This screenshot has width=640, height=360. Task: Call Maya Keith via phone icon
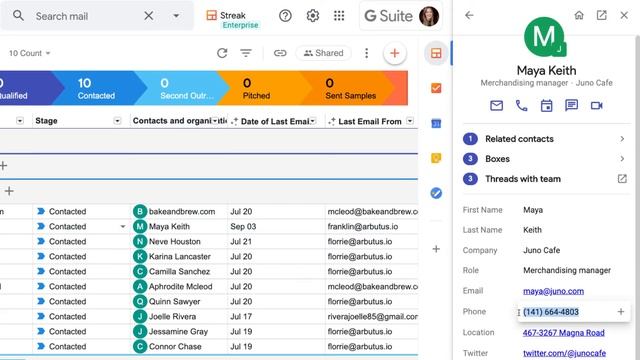pyautogui.click(x=521, y=106)
